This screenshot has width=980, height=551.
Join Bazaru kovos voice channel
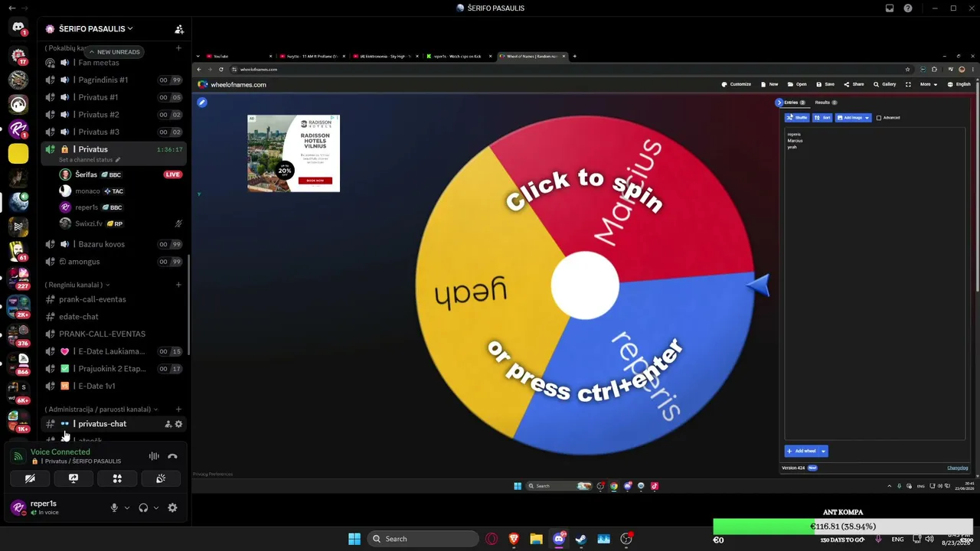click(x=113, y=244)
